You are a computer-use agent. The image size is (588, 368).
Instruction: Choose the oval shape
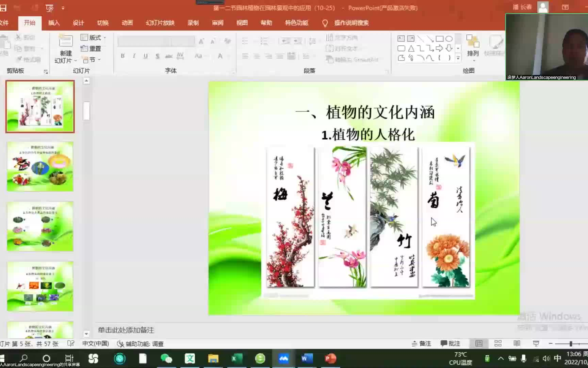click(449, 39)
